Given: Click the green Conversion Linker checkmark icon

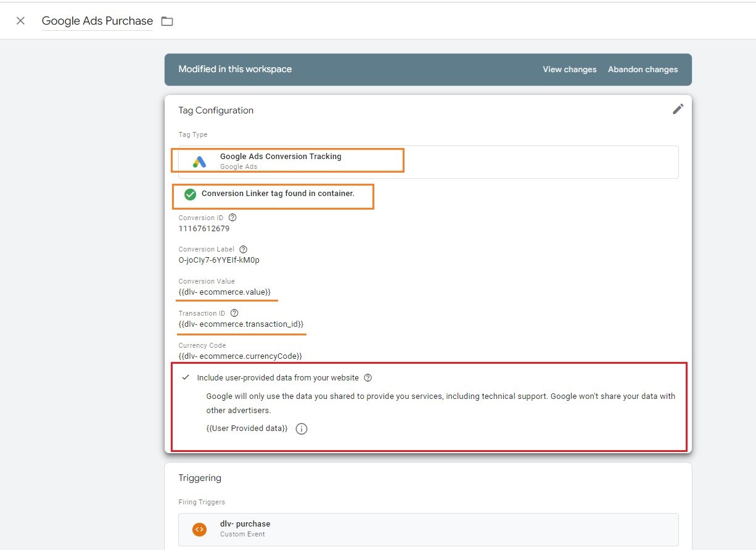Looking at the screenshot, I should click(x=190, y=194).
